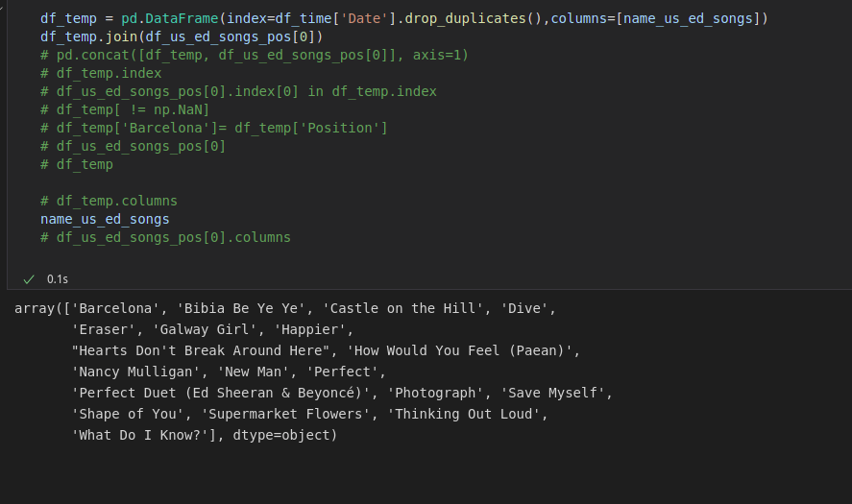Click the commented pd.concat line
The height and width of the screenshot is (504, 852).
[x=255, y=56]
